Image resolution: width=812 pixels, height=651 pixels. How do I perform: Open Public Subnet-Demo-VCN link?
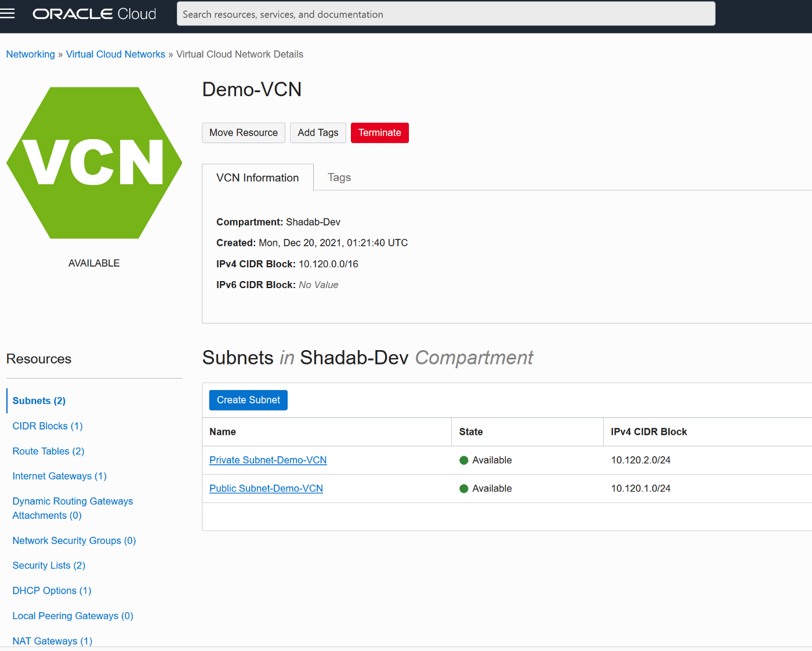coord(266,489)
